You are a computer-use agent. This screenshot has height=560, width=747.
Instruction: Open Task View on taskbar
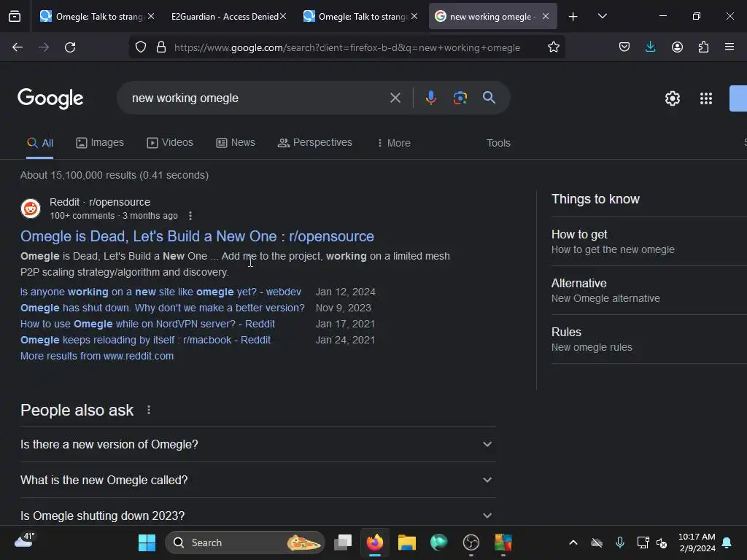point(343,542)
